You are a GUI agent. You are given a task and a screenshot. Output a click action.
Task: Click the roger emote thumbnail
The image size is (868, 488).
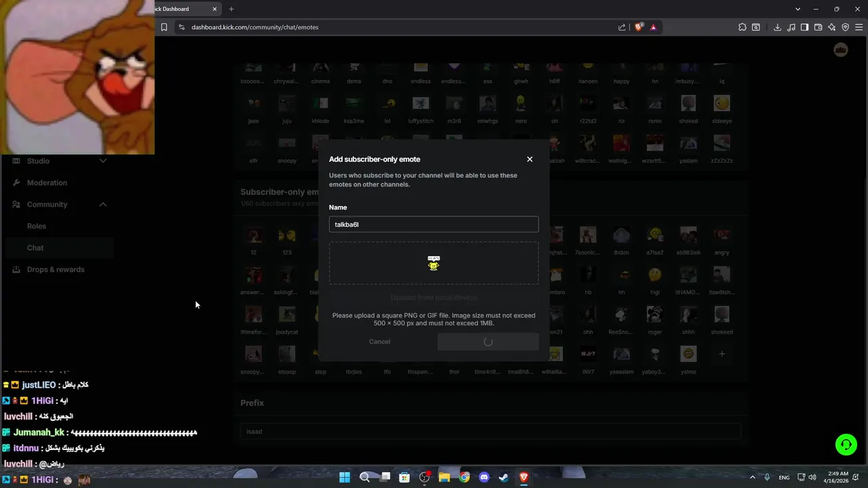click(655, 314)
